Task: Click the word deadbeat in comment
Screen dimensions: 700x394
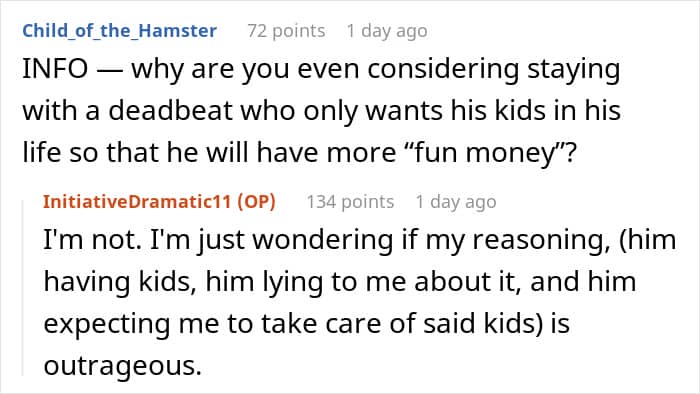Action: [x=171, y=111]
